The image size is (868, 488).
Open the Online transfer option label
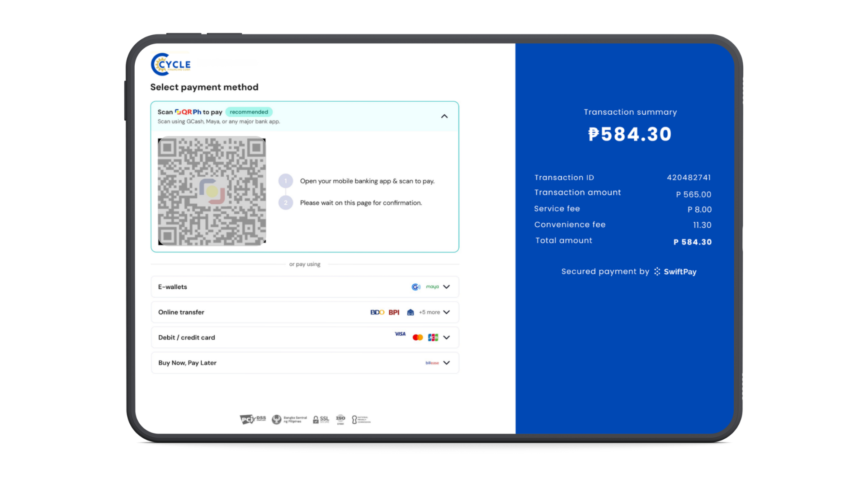click(x=181, y=312)
